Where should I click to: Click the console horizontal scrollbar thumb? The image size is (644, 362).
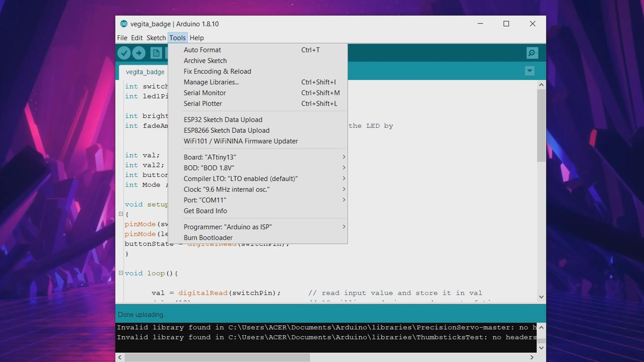[217, 357]
